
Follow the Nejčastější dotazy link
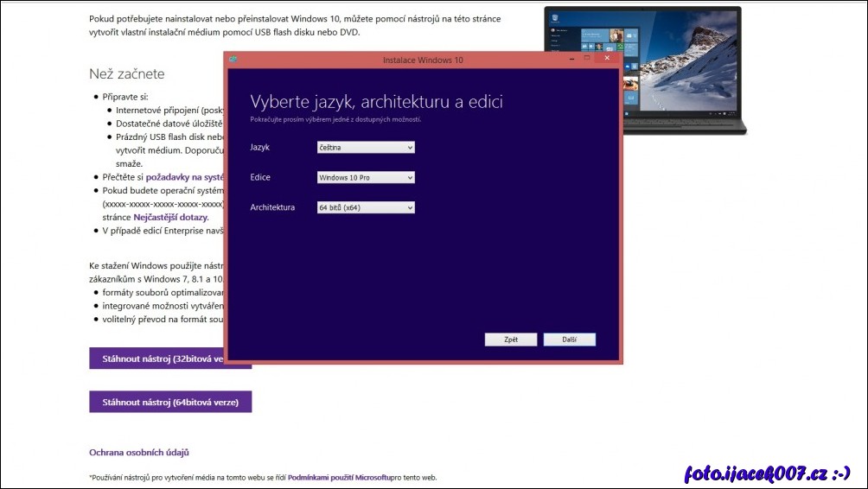coord(169,218)
